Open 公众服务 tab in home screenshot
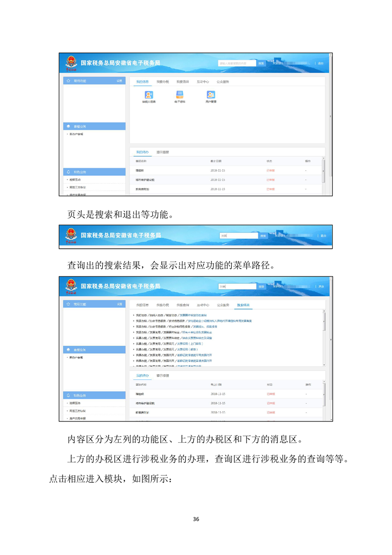The height and width of the screenshot is (555, 392). pyautogui.click(x=223, y=82)
